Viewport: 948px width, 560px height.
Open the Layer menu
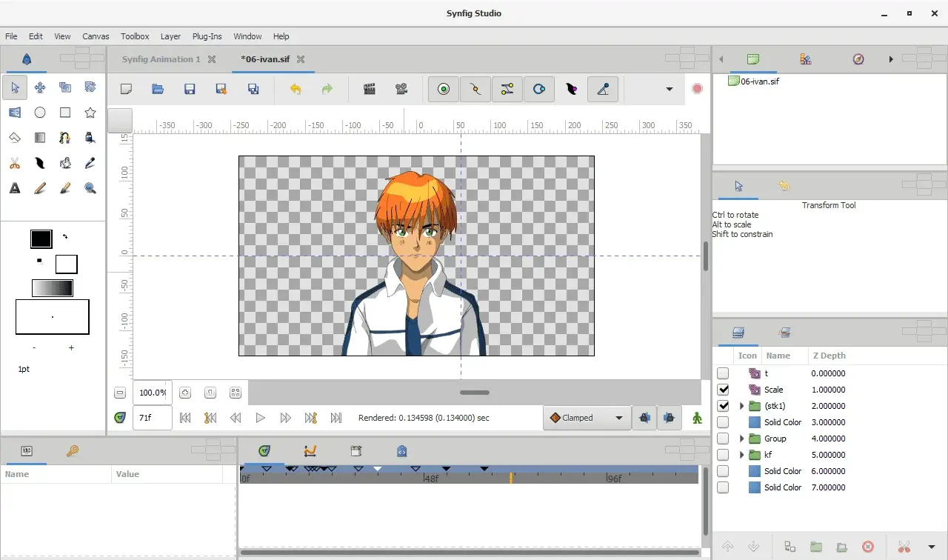point(170,36)
